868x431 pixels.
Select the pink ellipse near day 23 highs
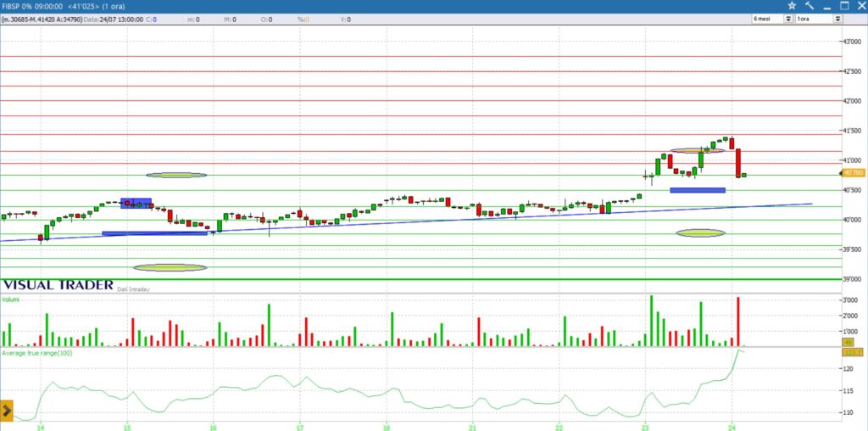click(697, 151)
